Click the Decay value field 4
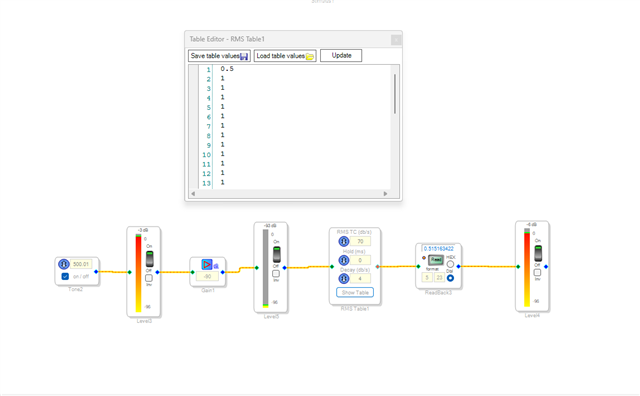The image size is (640, 396). [x=360, y=278]
